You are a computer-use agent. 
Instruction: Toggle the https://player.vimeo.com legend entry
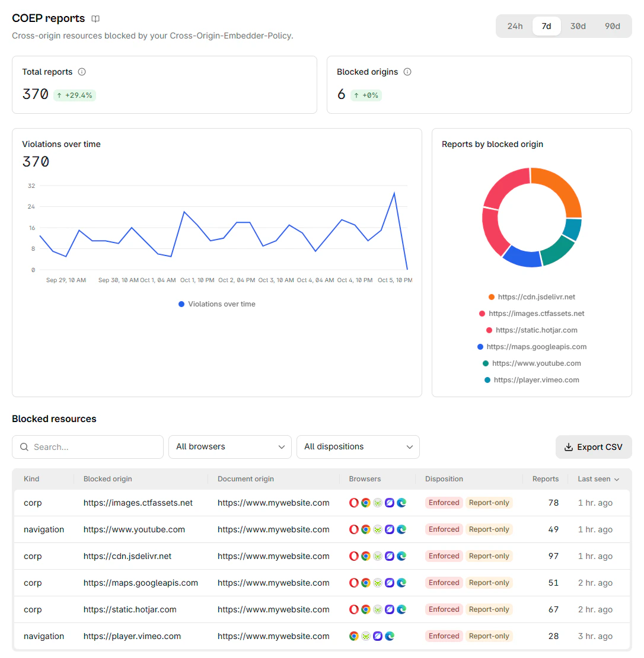click(x=532, y=380)
